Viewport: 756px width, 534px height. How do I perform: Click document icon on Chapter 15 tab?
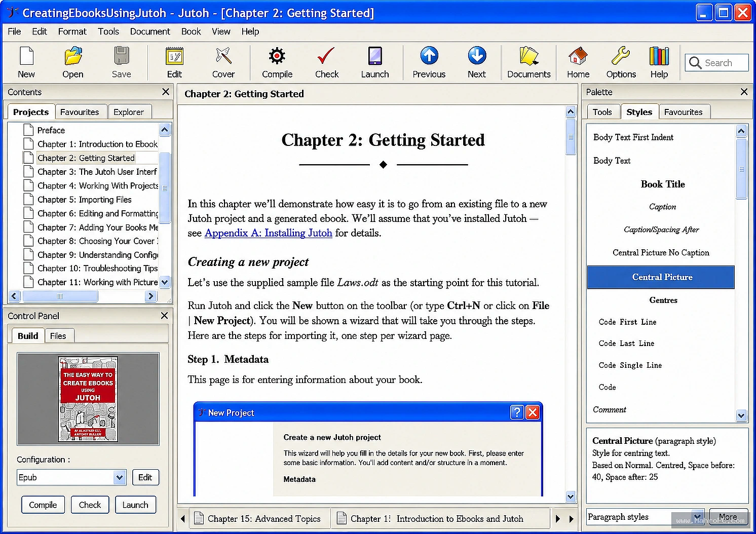tap(199, 518)
